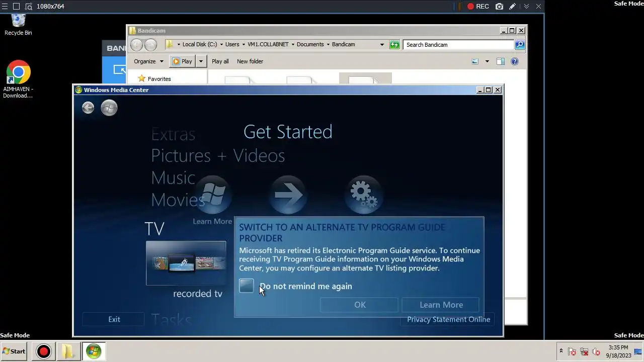Click Local Disk (C:) in address path
The image size is (644, 362).
point(200,44)
